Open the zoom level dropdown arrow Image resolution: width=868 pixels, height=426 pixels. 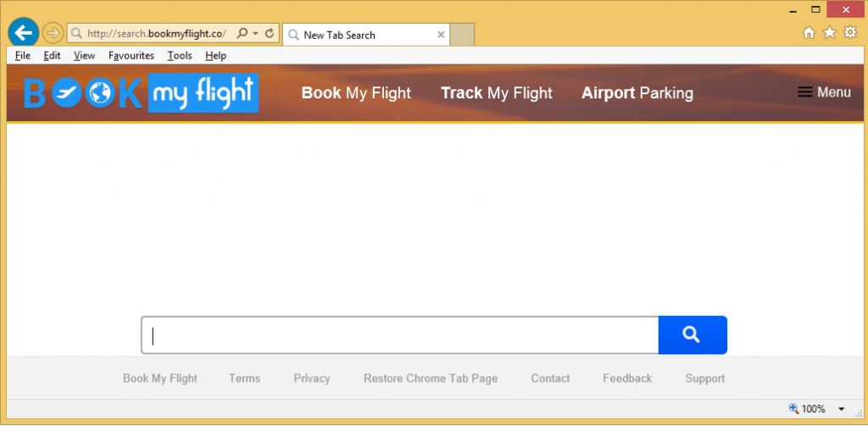(x=841, y=409)
